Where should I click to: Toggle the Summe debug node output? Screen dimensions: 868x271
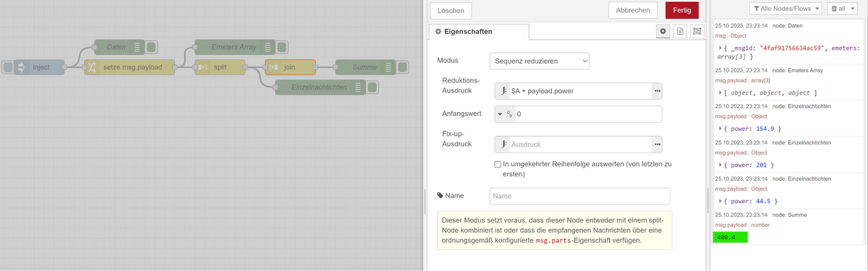tap(404, 67)
